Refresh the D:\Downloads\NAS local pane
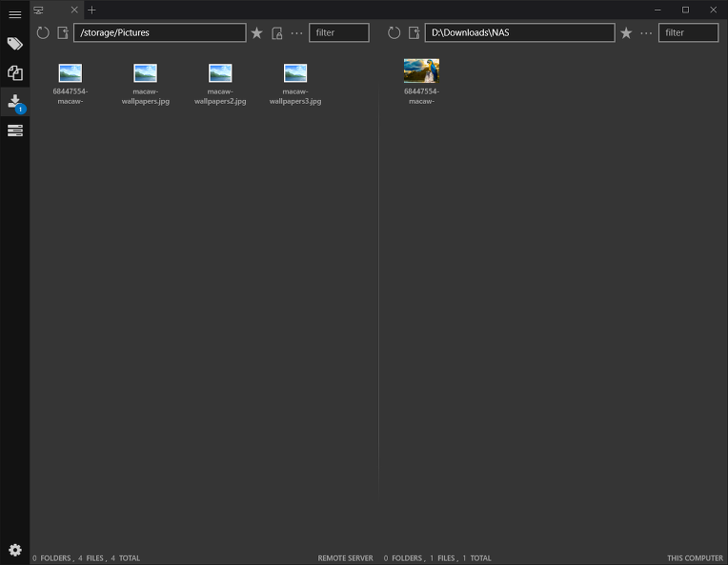Screen dimensions: 728x565 [394, 33]
